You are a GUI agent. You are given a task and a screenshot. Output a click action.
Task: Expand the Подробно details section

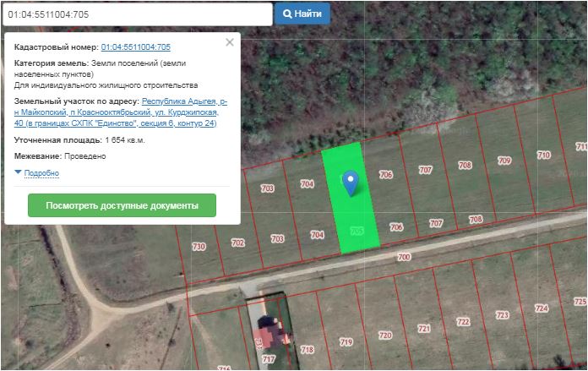pos(37,172)
